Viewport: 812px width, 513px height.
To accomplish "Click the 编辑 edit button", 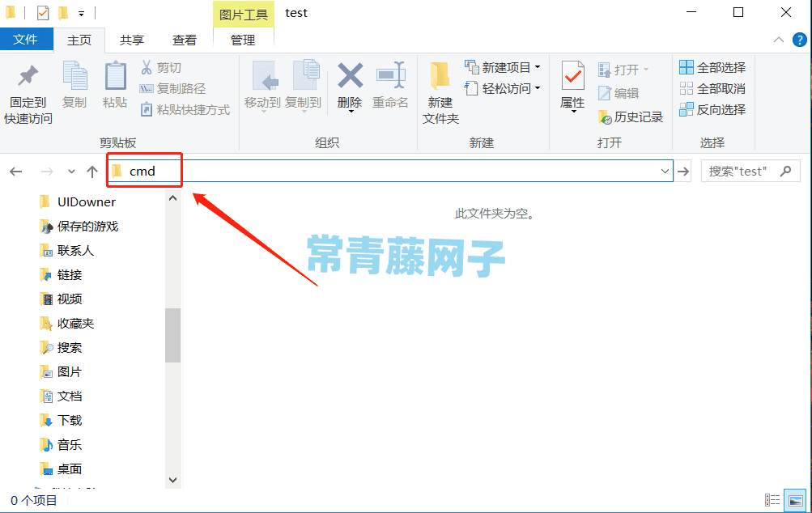I will click(619, 93).
